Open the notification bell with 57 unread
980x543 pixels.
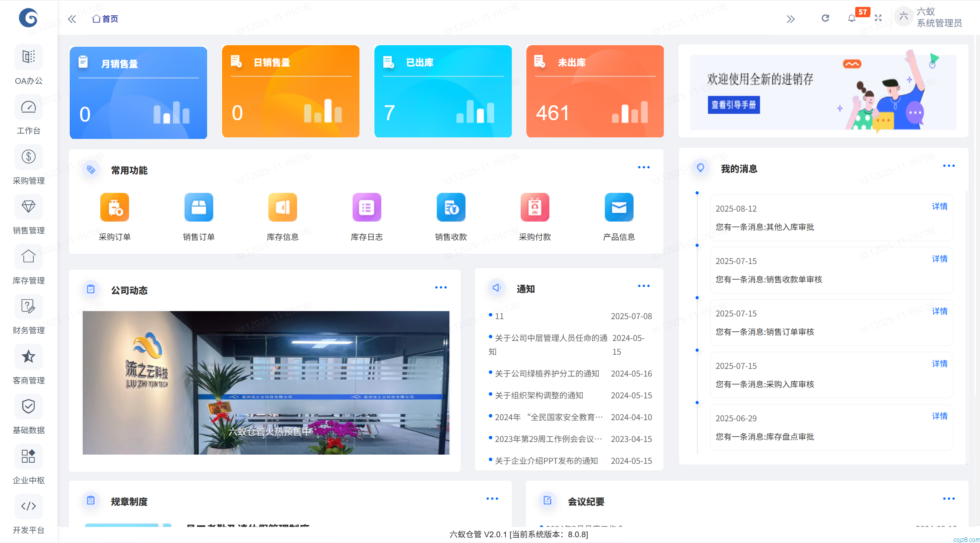(x=851, y=18)
